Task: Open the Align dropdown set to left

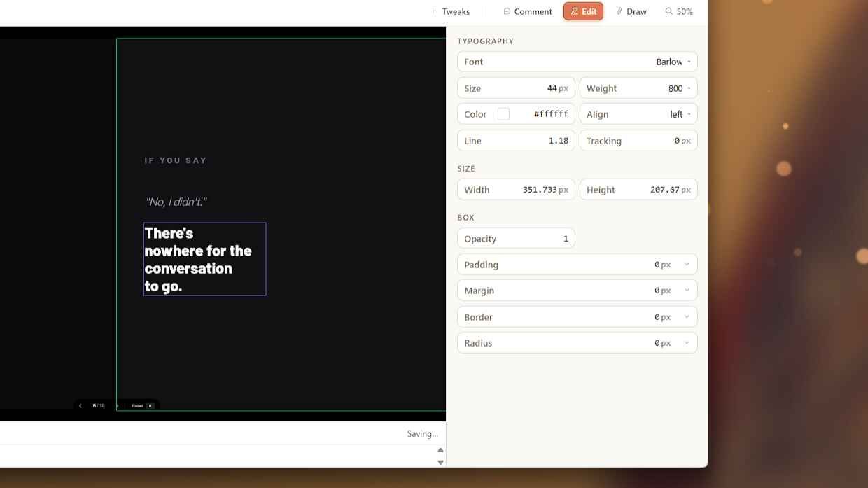Action: pos(638,114)
